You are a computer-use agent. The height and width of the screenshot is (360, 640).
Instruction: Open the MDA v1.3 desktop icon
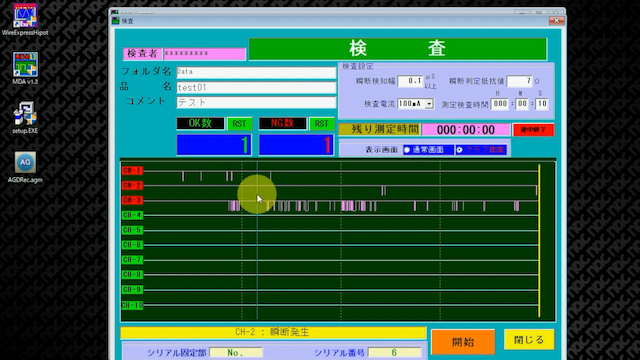point(25,68)
